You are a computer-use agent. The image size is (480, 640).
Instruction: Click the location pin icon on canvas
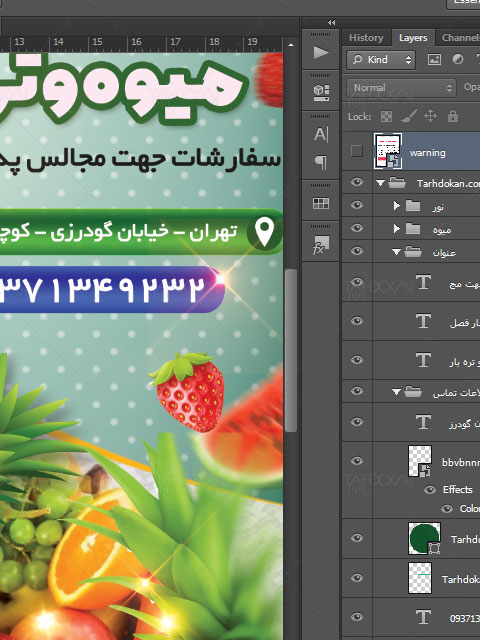coord(264,232)
